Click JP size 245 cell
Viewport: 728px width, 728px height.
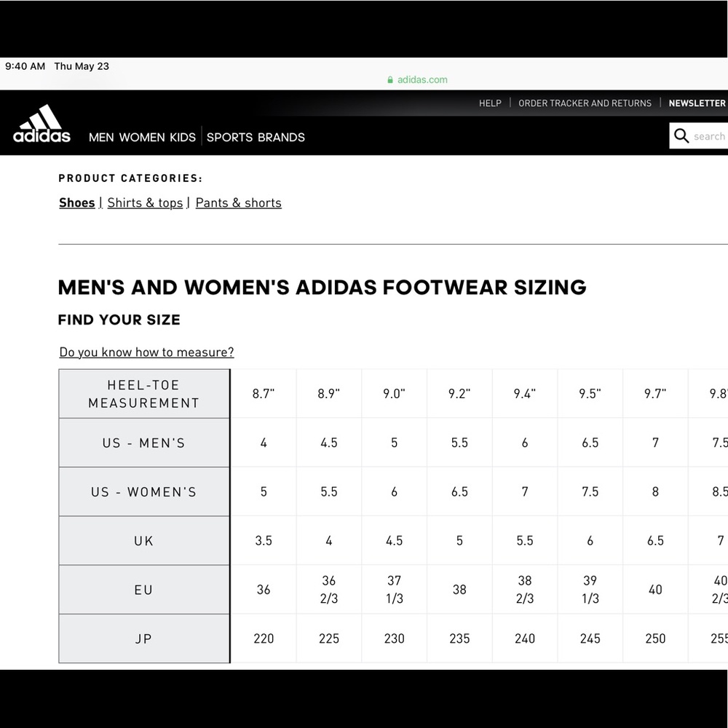click(590, 639)
